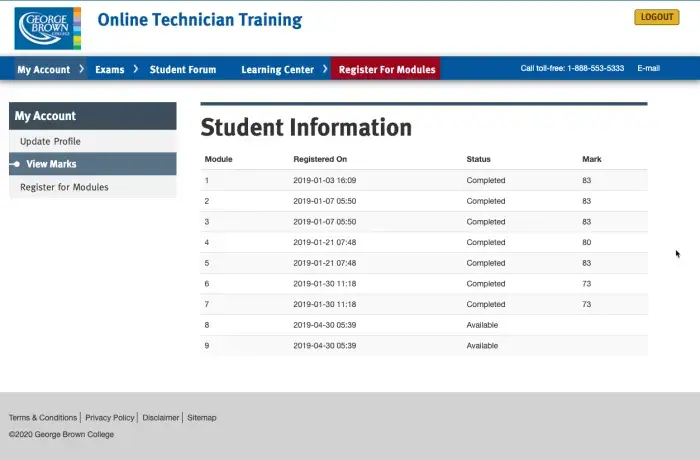This screenshot has height=460, width=700.
Task: Click Available status of module 8
Action: pos(482,325)
